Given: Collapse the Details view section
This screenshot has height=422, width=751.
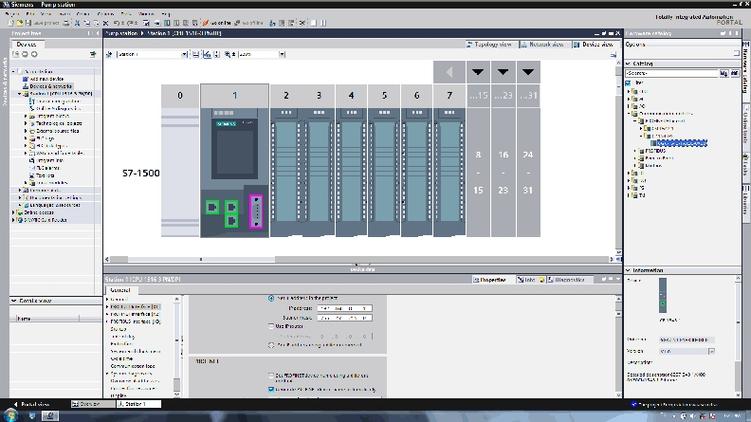Looking at the screenshot, I should [x=14, y=301].
